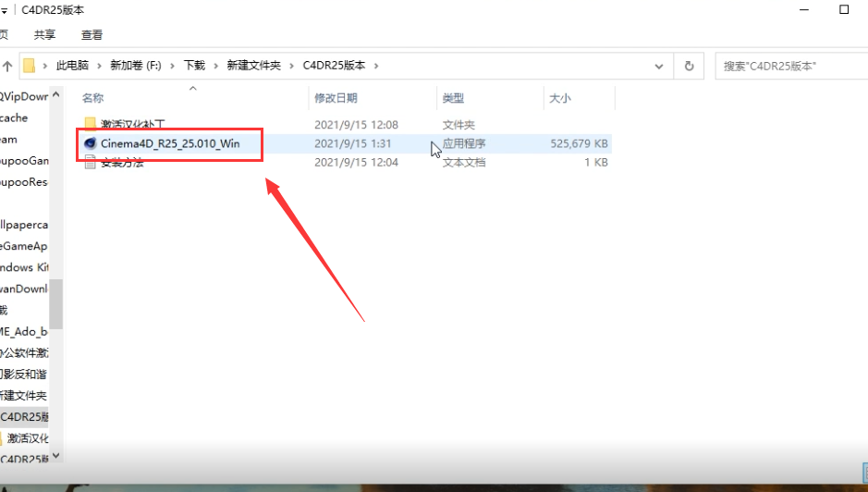Select highlighted C4DR25 item in navigation pane
The image size is (868, 492).
[x=24, y=417]
